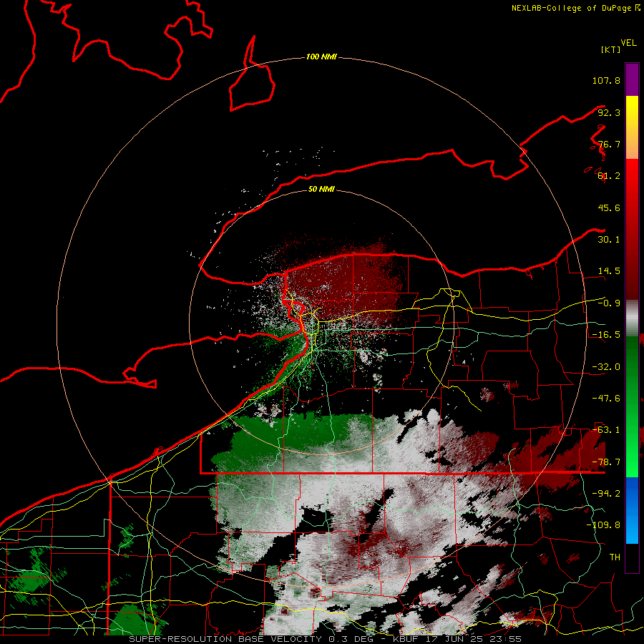Click the 100 NMI range ring label
This screenshot has width=644, height=644.
click(321, 57)
